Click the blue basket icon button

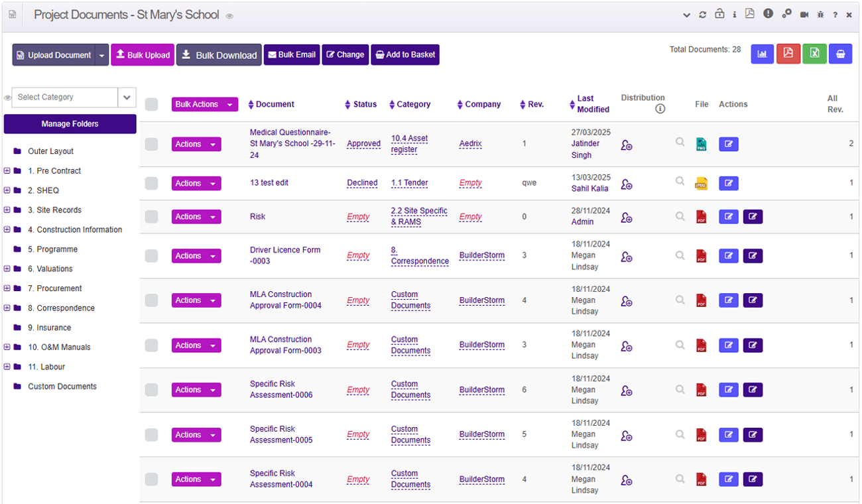coord(840,54)
